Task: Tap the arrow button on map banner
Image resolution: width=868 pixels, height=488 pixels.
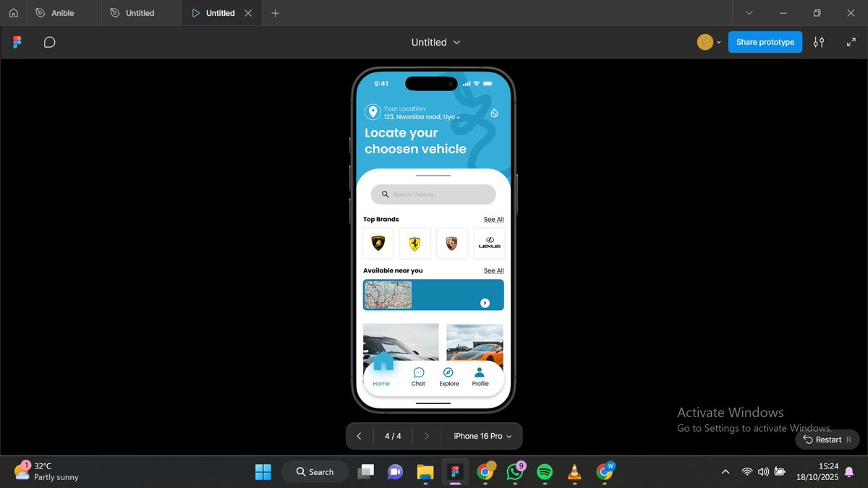Action: tap(485, 303)
